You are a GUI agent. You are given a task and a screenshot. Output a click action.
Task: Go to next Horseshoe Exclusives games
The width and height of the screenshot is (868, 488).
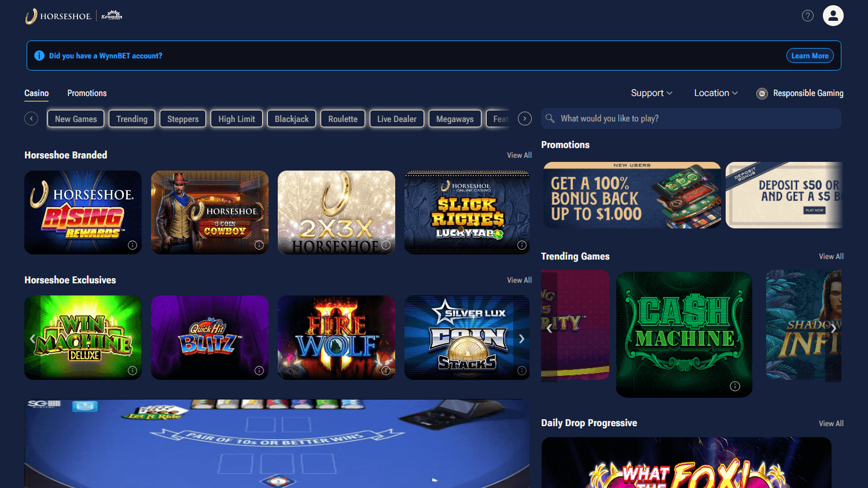[x=521, y=338]
